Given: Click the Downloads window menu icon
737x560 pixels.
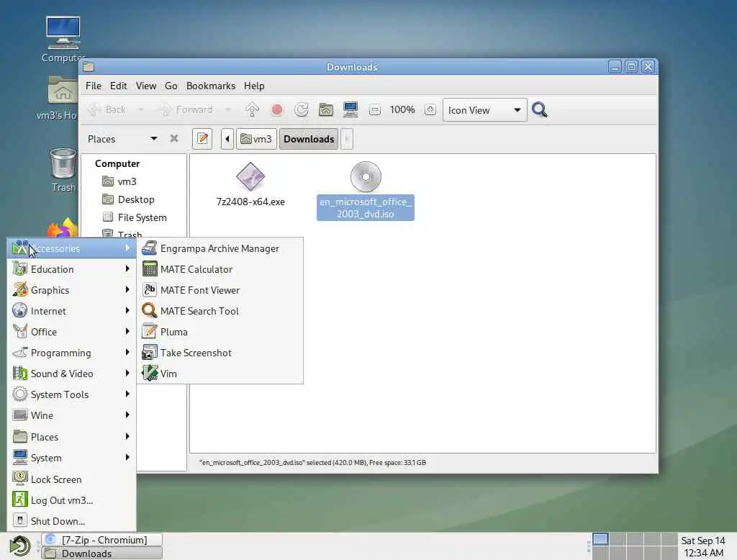Looking at the screenshot, I should pyautogui.click(x=89, y=67).
